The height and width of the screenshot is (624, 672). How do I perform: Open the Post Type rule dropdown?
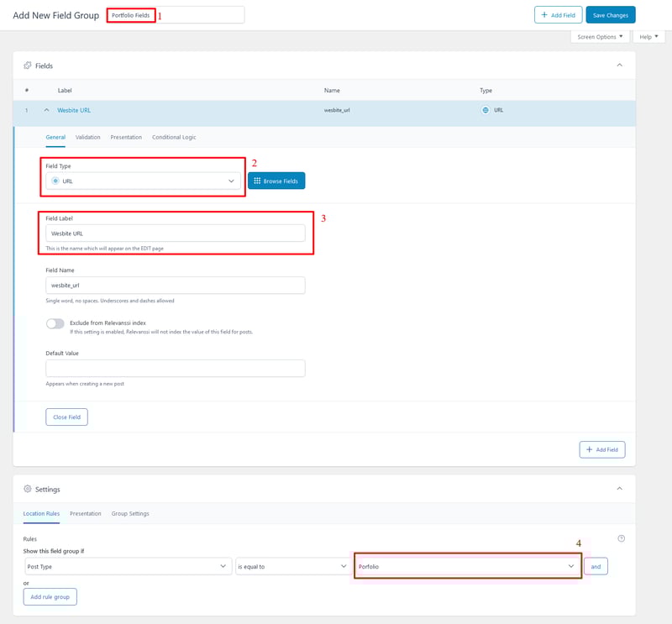click(128, 567)
